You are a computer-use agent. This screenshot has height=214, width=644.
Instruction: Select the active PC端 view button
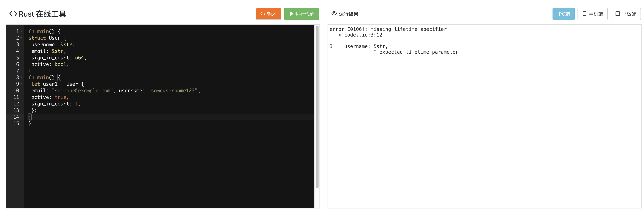point(563,14)
